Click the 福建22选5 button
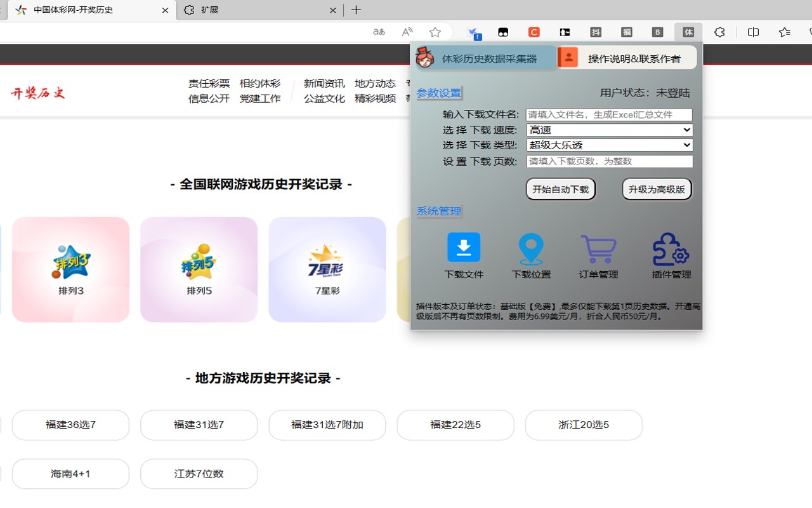This screenshot has height=508, width=812. tap(455, 425)
